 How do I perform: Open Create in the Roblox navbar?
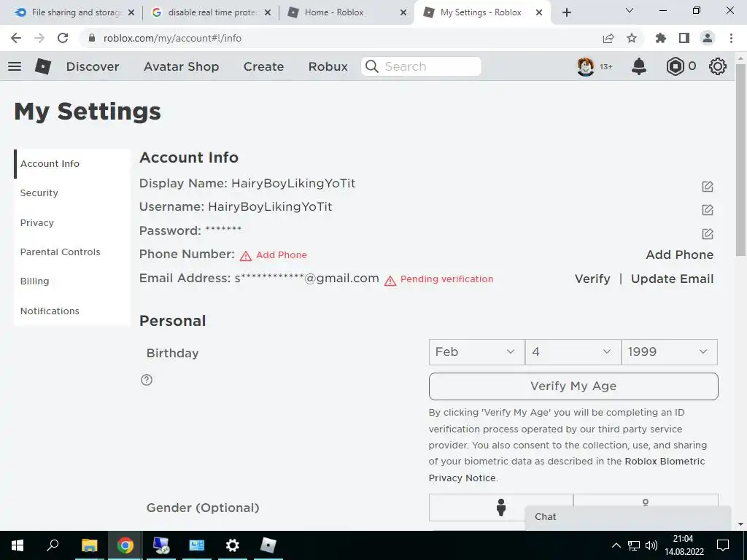tap(263, 66)
